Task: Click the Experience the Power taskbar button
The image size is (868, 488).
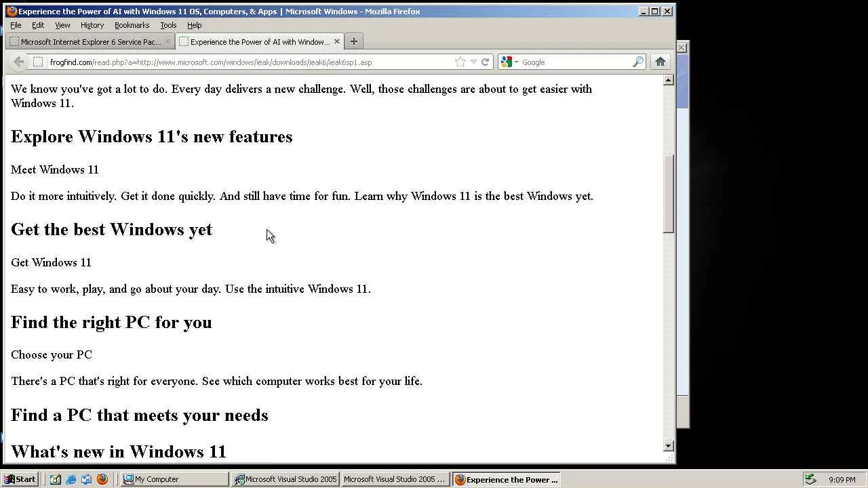Action: (506, 479)
